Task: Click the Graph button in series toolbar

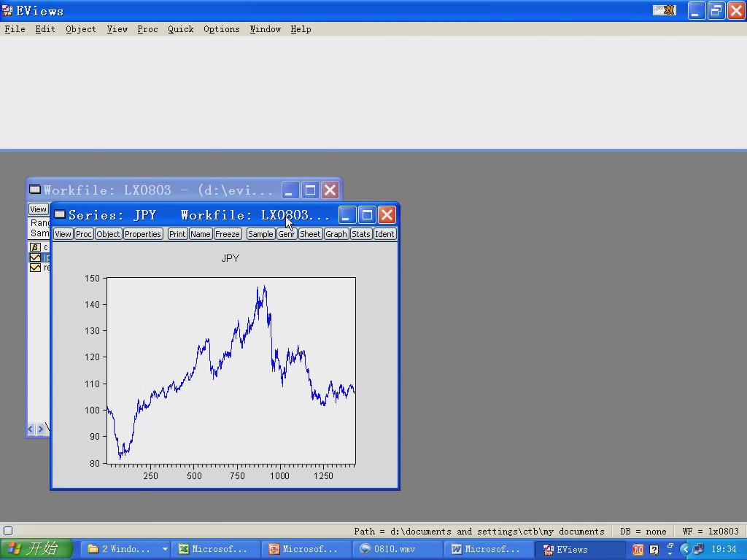Action: click(x=336, y=234)
